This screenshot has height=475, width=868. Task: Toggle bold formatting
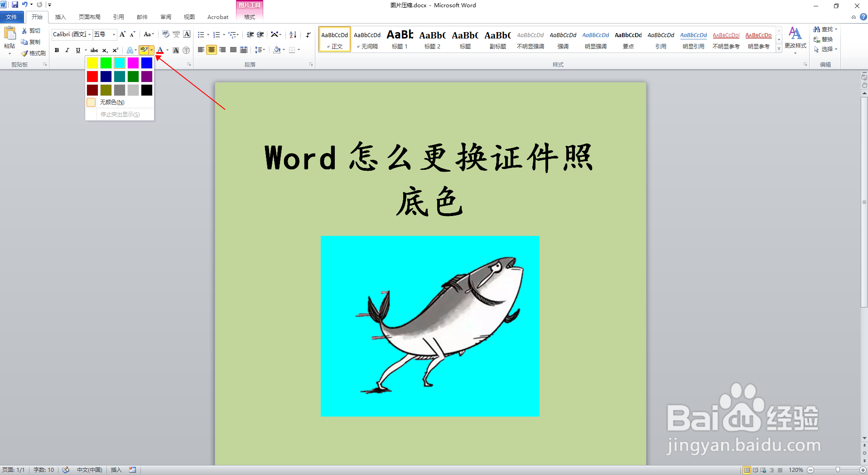[x=56, y=50]
